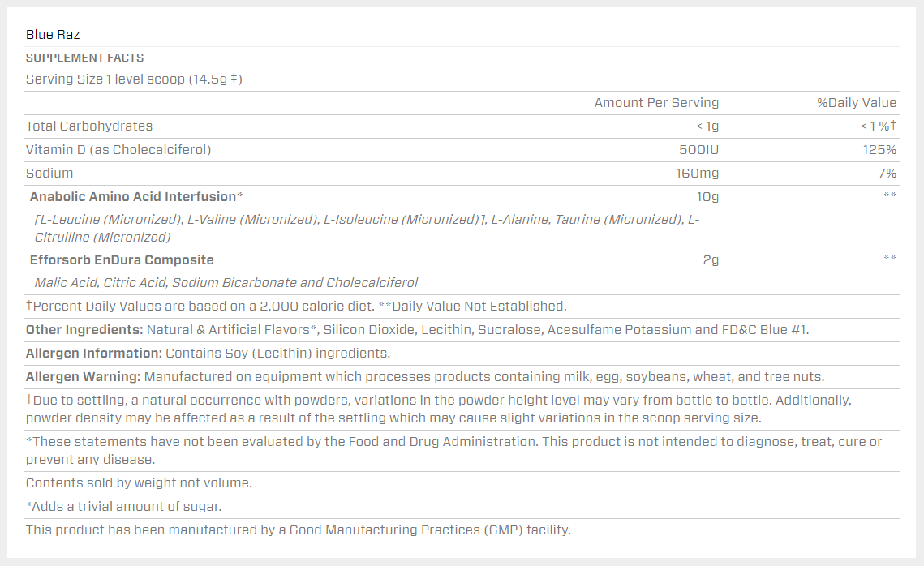This screenshot has width=924, height=566.
Task: Click the %Daily Value column header
Action: [856, 102]
